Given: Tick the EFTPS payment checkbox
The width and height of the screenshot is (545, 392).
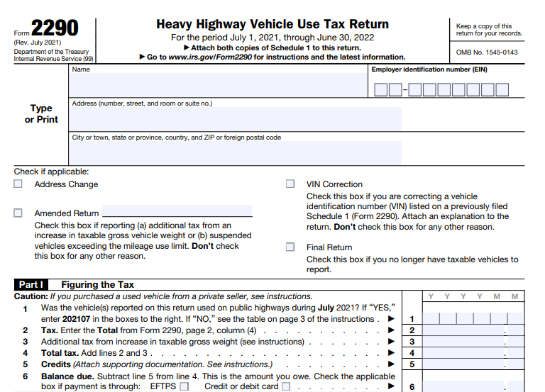Looking at the screenshot, I should [x=185, y=386].
